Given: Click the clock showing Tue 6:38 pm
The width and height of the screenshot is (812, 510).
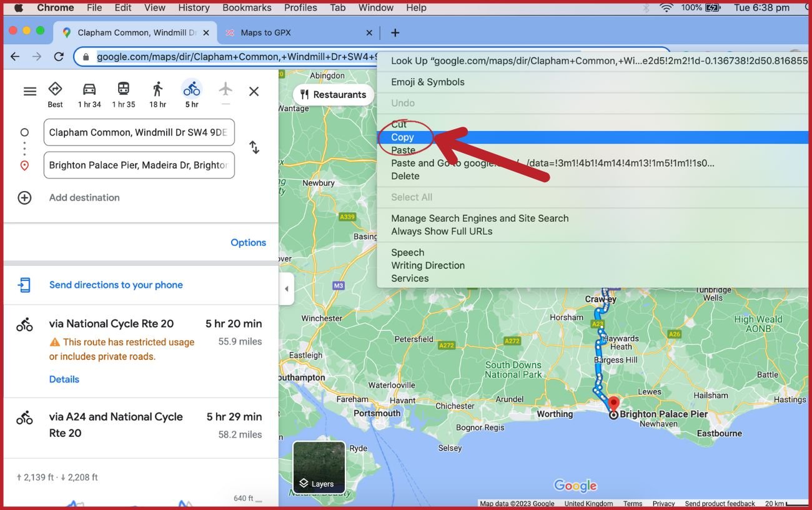Looking at the screenshot, I should pos(762,7).
